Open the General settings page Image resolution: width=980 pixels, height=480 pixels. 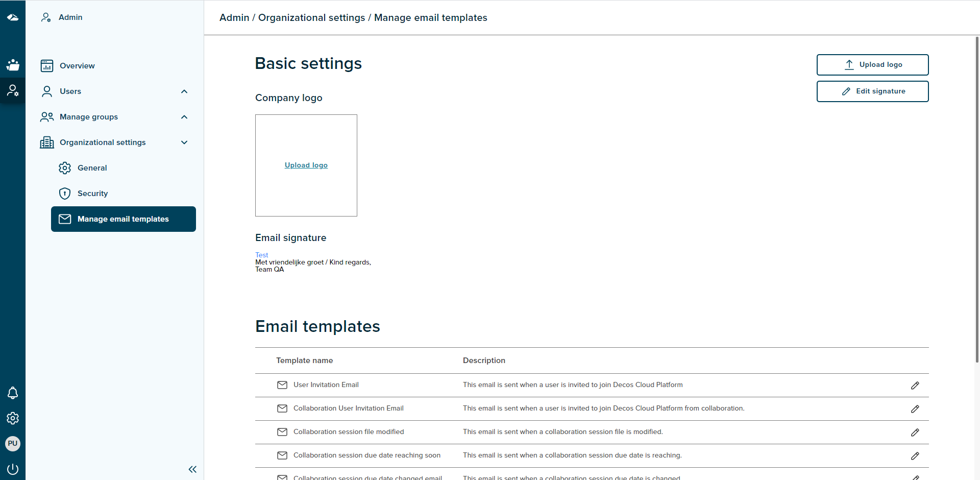pyautogui.click(x=92, y=168)
